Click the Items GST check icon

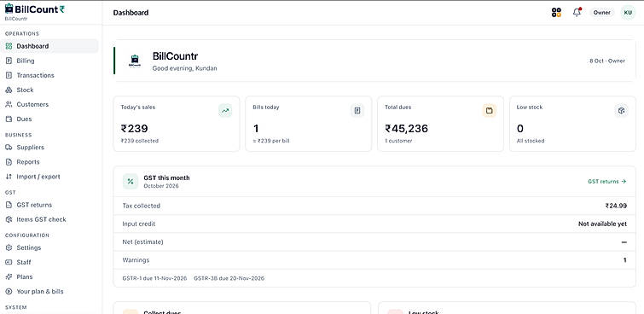(9, 219)
